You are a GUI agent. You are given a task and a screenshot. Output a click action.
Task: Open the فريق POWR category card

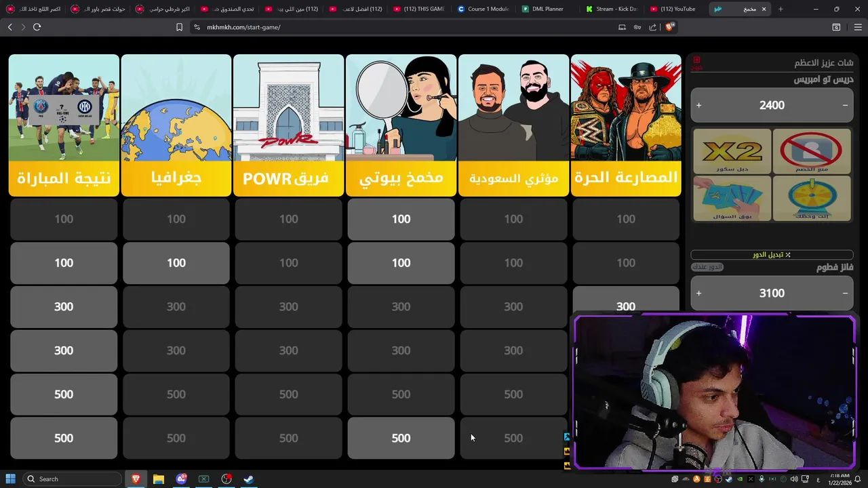[289, 125]
